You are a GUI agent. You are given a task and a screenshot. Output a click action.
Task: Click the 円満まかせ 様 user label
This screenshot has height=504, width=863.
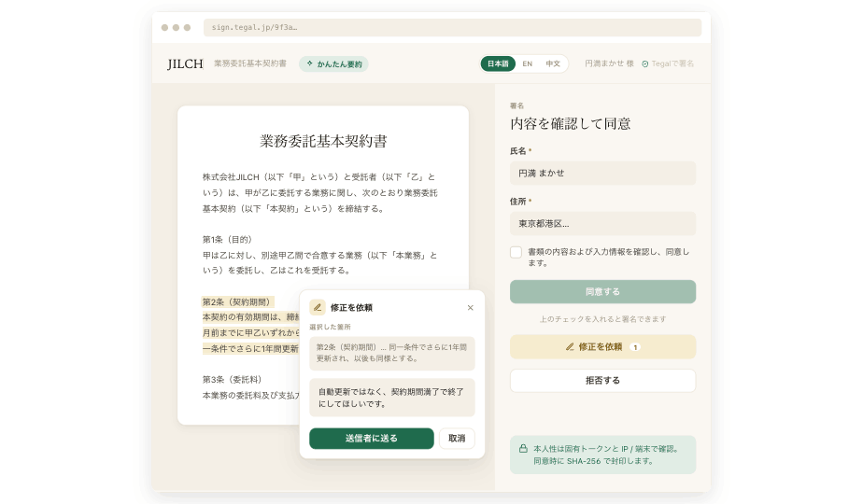pos(609,63)
